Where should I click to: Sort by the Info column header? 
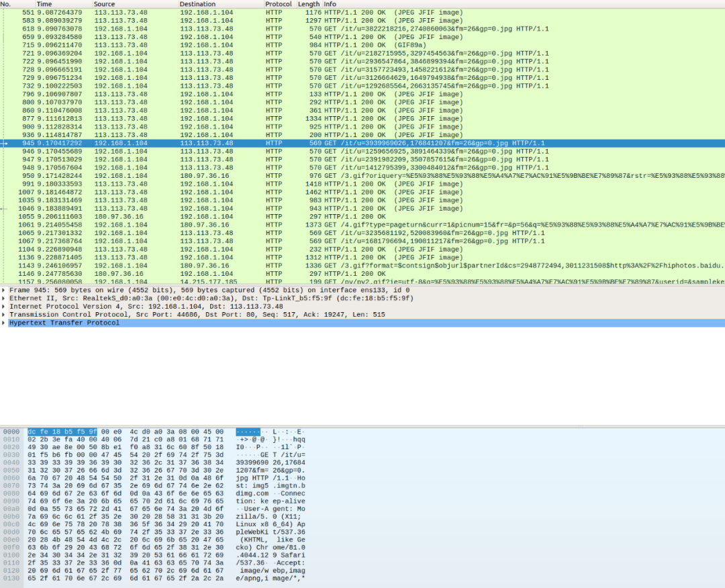(524, 4)
